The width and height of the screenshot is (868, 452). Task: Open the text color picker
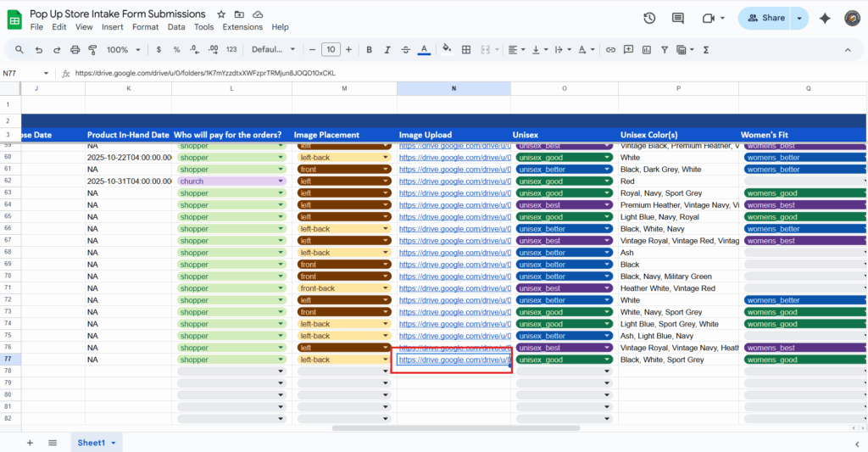click(x=425, y=50)
